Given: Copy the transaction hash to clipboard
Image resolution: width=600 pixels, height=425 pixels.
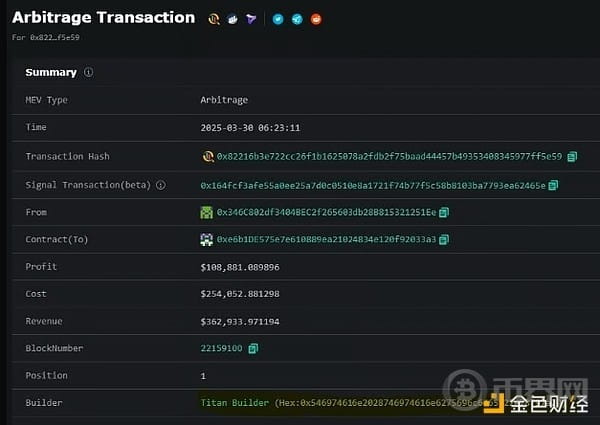Looking at the screenshot, I should 572,157.
